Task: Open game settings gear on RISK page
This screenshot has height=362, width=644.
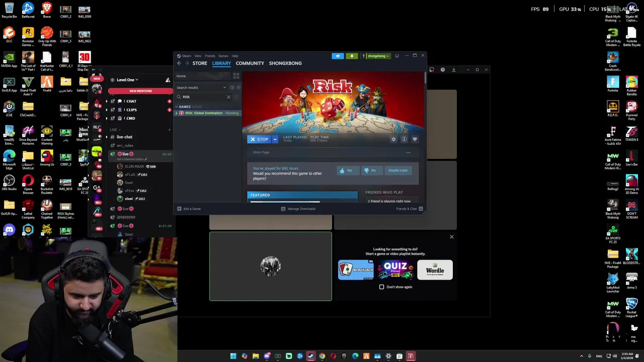Action: click(393, 139)
